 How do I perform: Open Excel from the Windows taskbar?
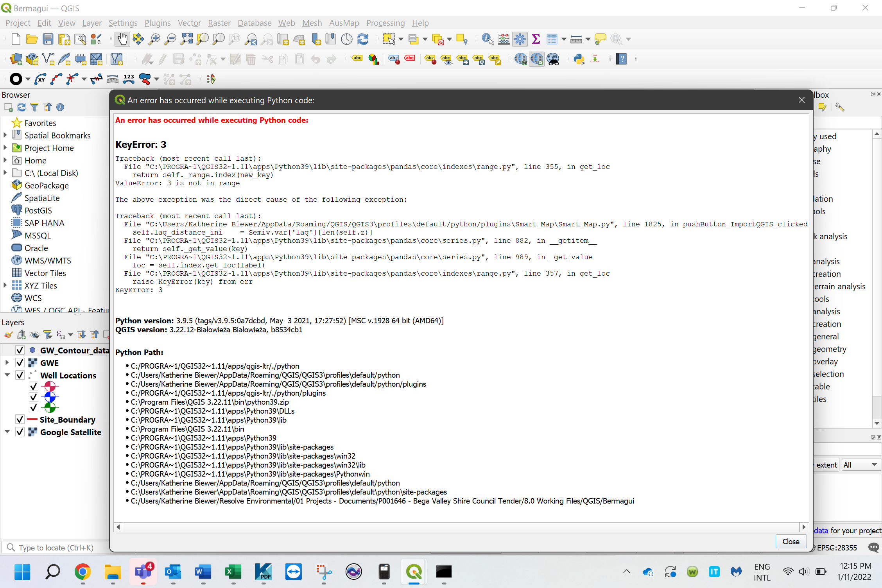pyautogui.click(x=233, y=572)
